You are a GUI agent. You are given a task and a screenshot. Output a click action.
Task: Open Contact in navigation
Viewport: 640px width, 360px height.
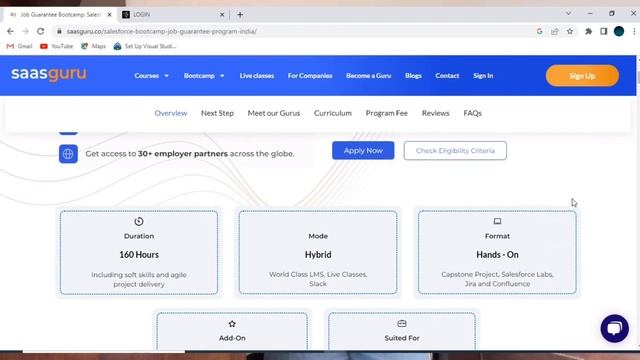point(447,76)
